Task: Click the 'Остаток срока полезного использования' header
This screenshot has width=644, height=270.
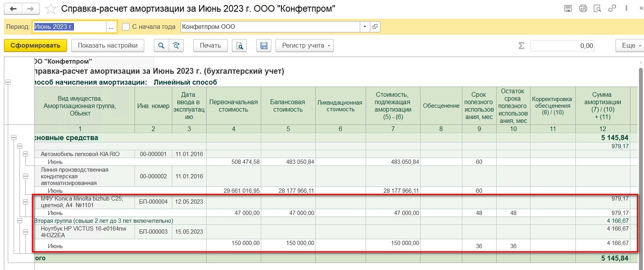Action: 513,106
